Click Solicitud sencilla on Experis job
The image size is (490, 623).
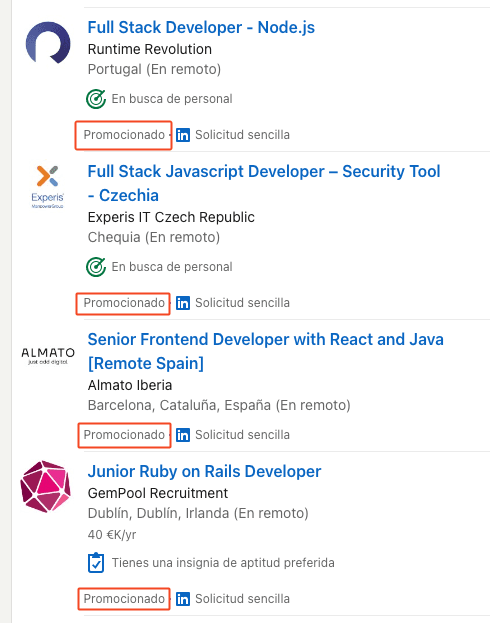[x=242, y=303]
